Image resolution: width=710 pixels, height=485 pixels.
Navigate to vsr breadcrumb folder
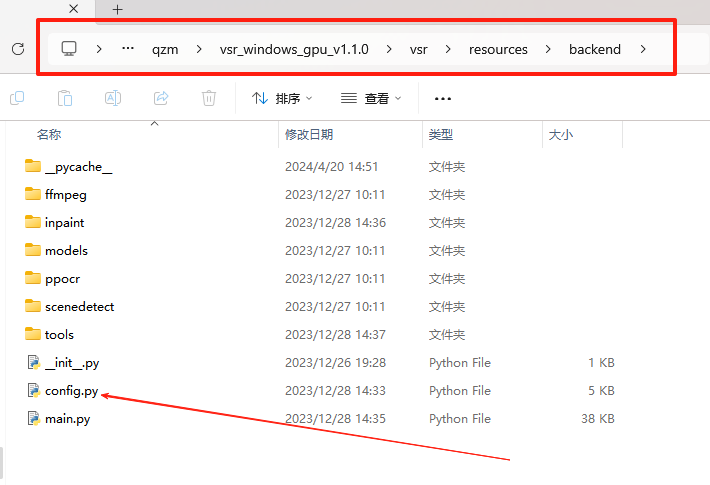pos(418,49)
